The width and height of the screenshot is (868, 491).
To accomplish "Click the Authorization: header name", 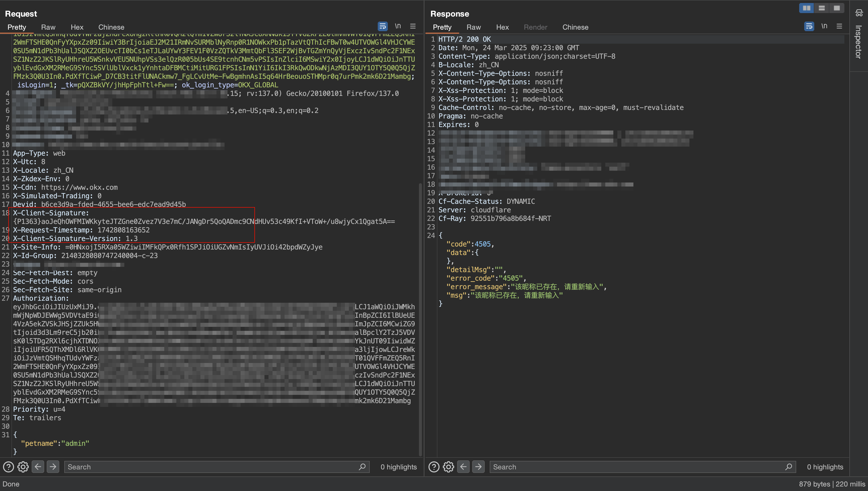I will tap(41, 298).
